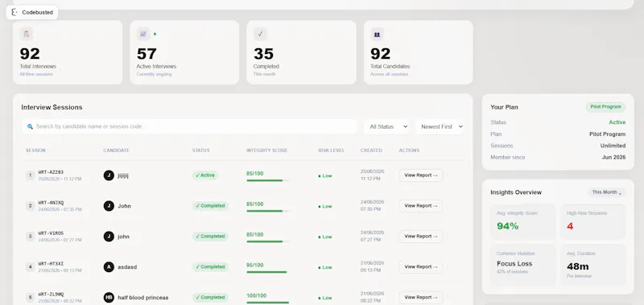This screenshot has width=644, height=305.
Task: Click the J avatar beside capitalized John
Action: (109, 206)
